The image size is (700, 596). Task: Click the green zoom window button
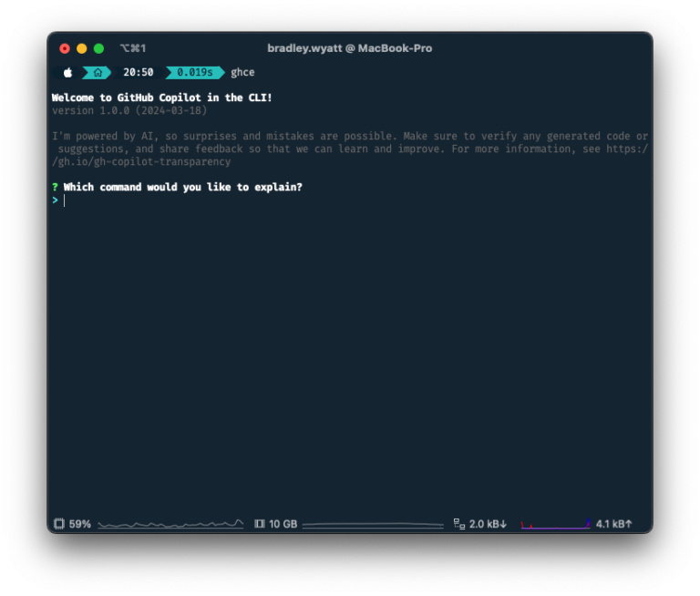[98, 48]
